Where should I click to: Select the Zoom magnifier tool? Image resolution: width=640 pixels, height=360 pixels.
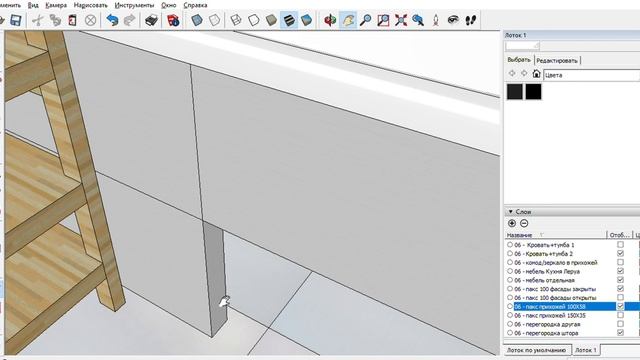[365, 20]
